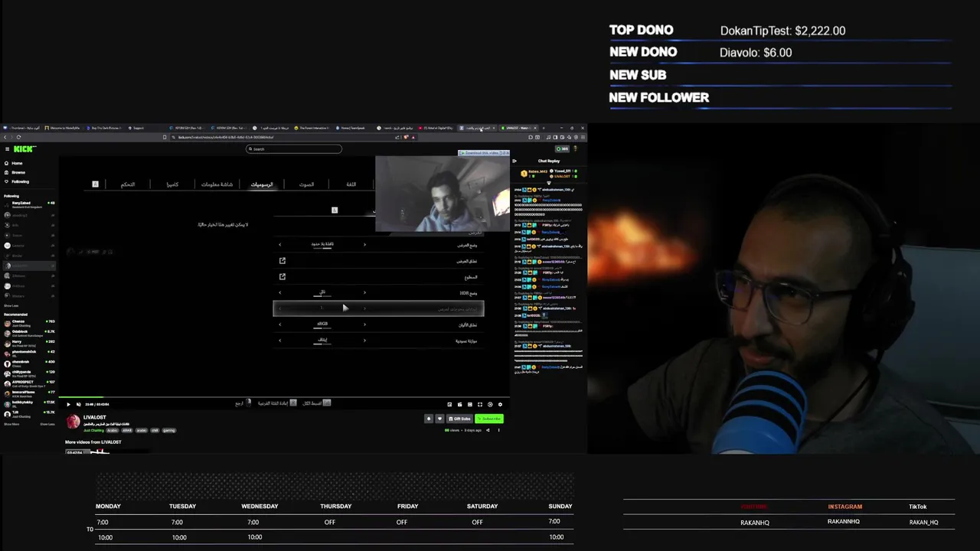Open TJR recommended channel
Viewport: 980px width, 551px height.
point(29,414)
